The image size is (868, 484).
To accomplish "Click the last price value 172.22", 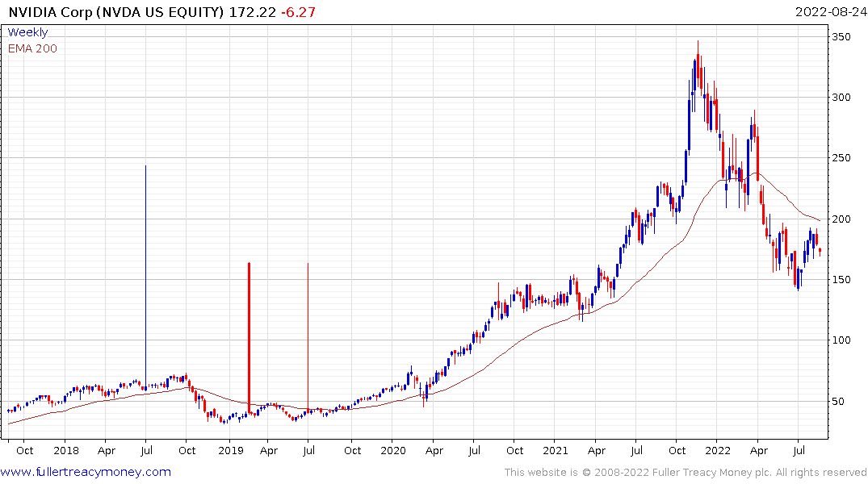I will 253,12.
